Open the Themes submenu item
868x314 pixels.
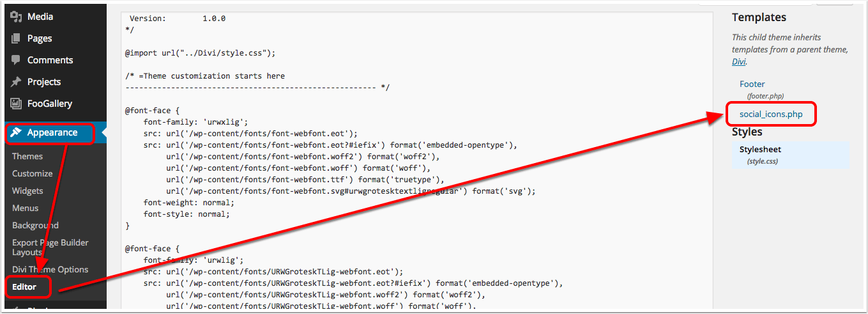[x=27, y=156]
